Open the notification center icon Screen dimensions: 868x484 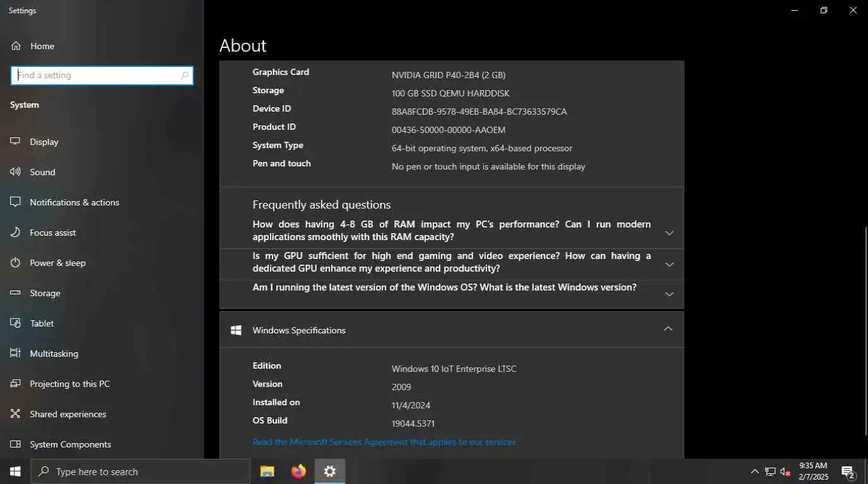[848, 471]
